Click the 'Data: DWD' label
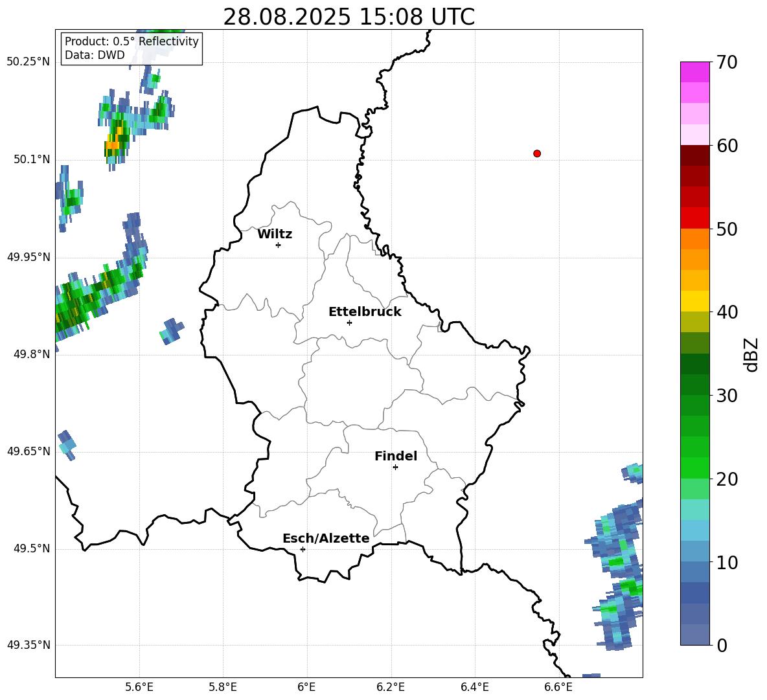 [95, 55]
